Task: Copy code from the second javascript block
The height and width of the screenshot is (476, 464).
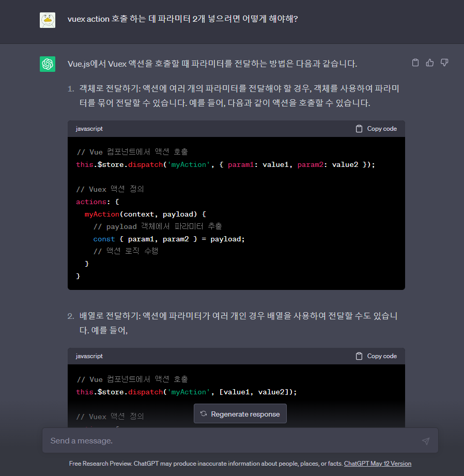Action: coord(376,356)
